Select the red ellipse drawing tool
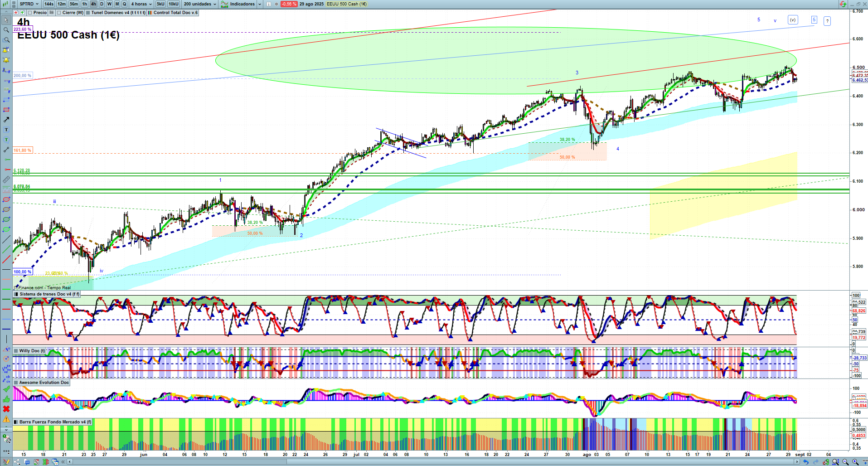Viewport: 868px width, 466px height. pos(6,199)
